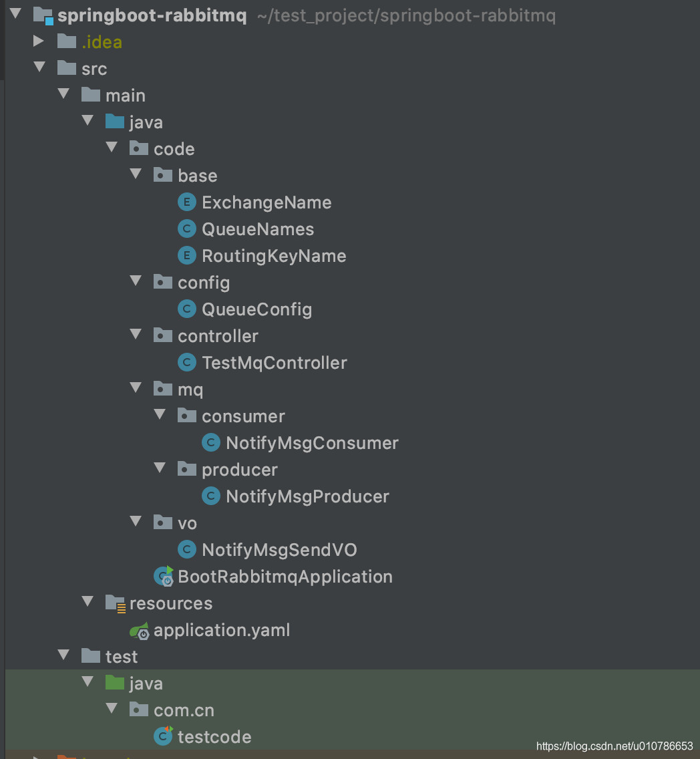Click the QueueConfig class icon
Viewport: 700px width, 759px height.
187,309
